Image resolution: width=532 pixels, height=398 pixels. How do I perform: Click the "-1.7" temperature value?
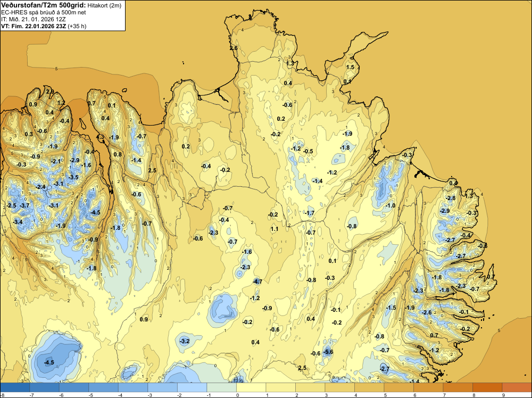[x=310, y=213]
